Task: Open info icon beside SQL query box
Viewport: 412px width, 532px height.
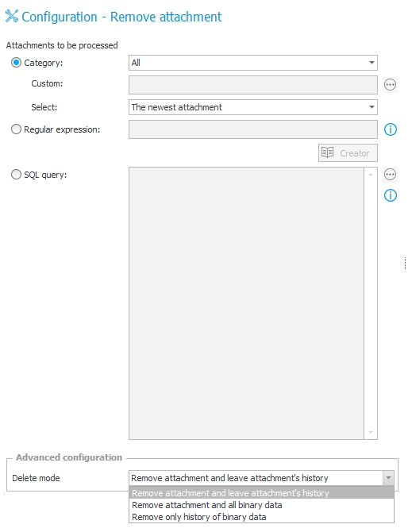Action: point(391,195)
